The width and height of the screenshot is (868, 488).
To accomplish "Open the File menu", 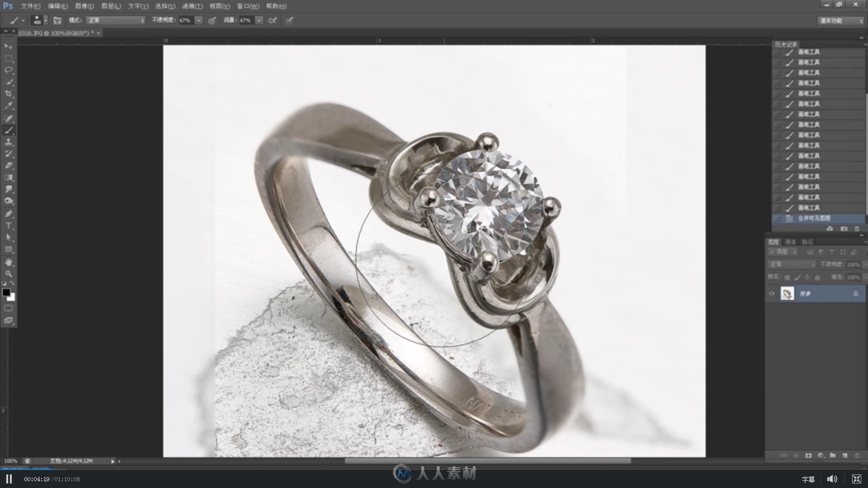I will (x=30, y=6).
